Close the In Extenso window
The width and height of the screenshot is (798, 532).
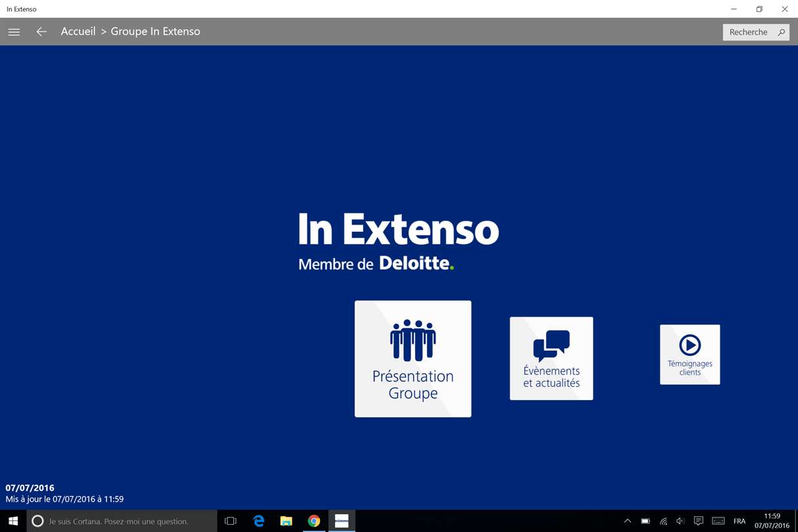tap(784, 9)
